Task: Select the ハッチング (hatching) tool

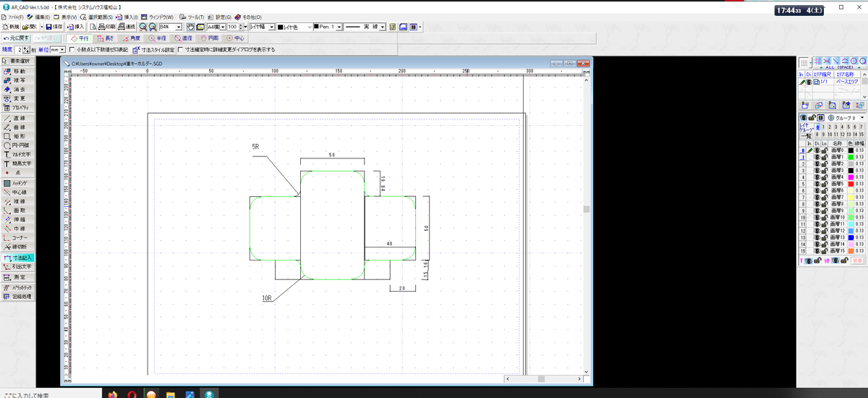Action: pyautogui.click(x=17, y=183)
